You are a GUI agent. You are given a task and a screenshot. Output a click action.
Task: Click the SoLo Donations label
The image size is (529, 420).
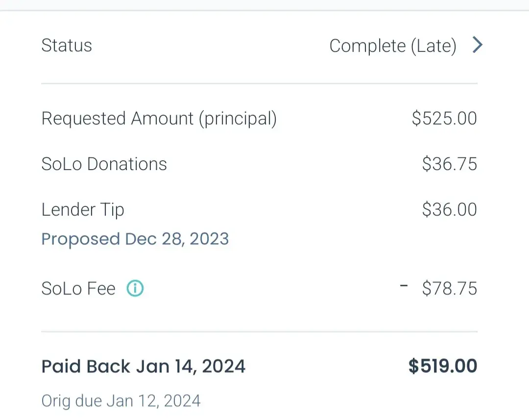coord(104,164)
